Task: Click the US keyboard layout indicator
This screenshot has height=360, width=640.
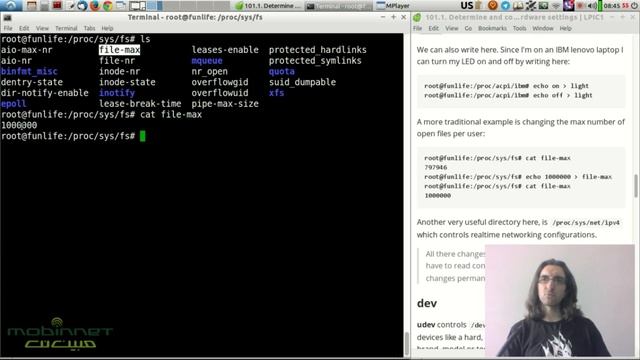Action: click(467, 6)
